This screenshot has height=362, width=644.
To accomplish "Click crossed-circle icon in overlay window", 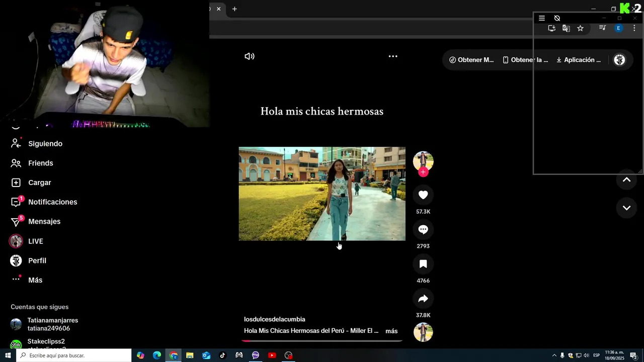I will click(x=557, y=18).
